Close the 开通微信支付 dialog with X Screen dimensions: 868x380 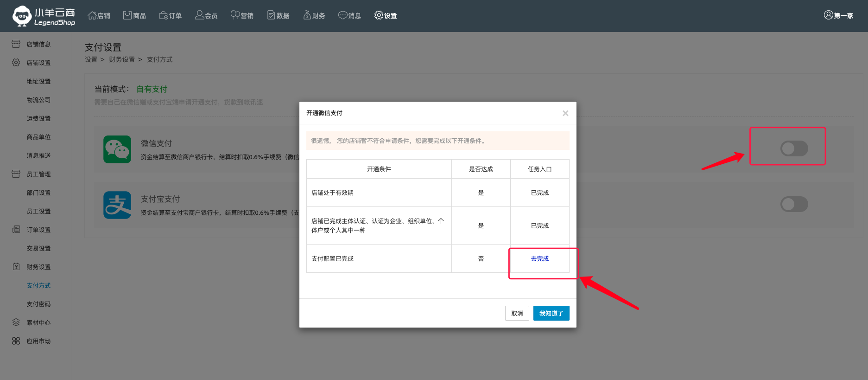point(565,113)
